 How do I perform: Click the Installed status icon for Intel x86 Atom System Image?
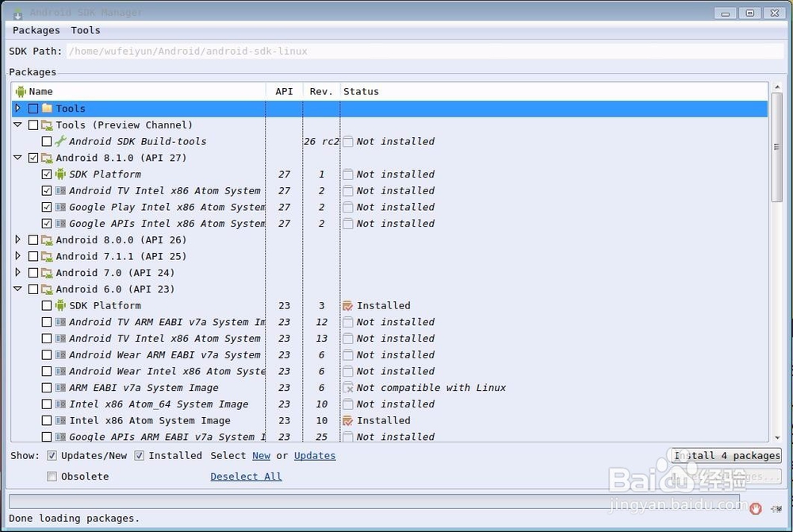(x=347, y=420)
